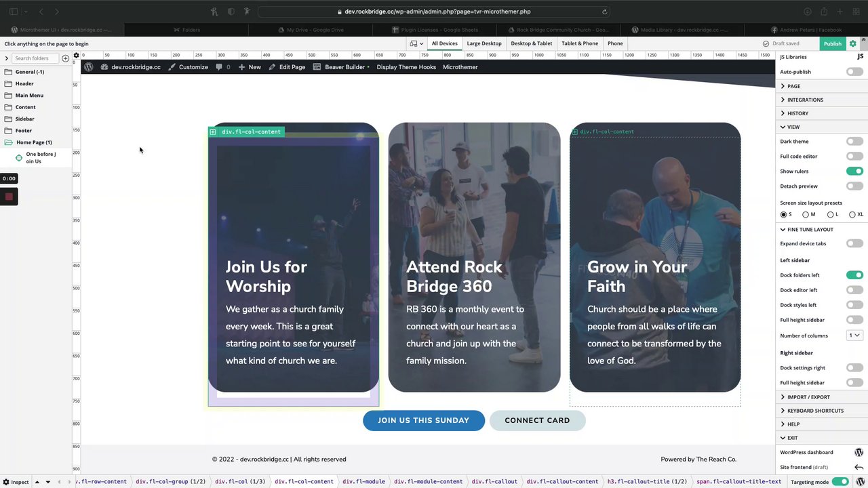Turn off Targeting mode switch
868x488 pixels.
tap(841, 482)
